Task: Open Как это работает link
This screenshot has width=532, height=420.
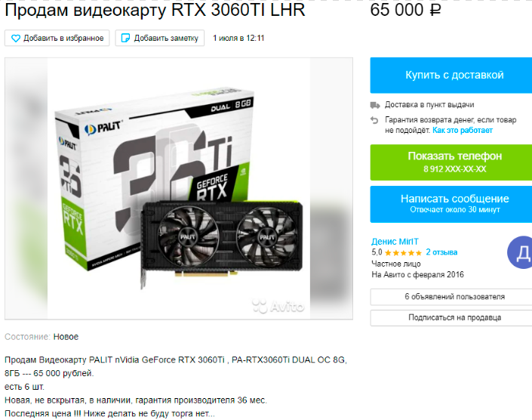Action: pyautogui.click(x=462, y=131)
